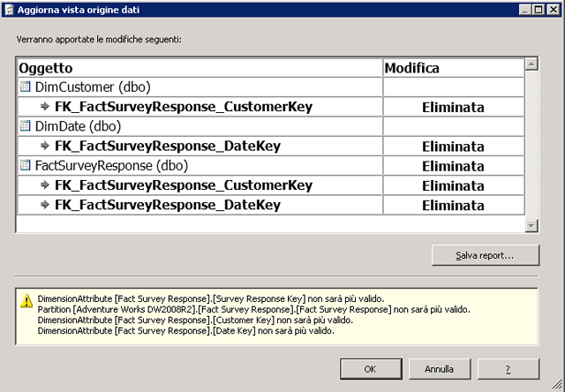Click the FactSurveyResponse table icon
The height and width of the screenshot is (392, 565).
pos(25,165)
